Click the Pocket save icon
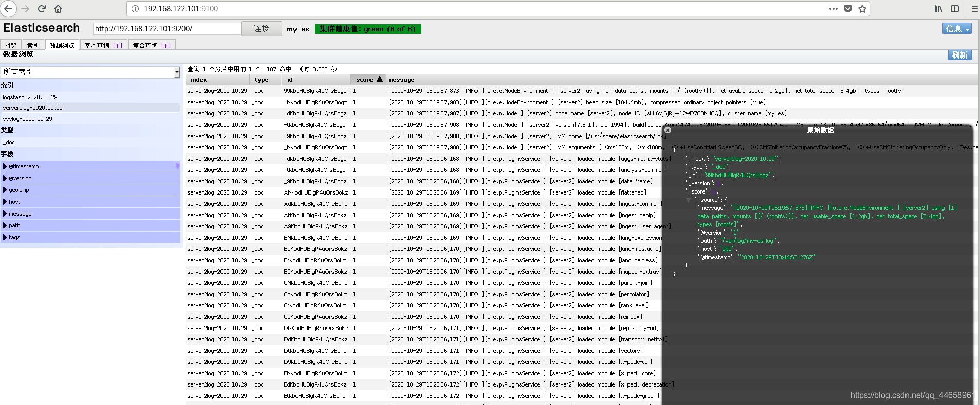 pos(848,9)
